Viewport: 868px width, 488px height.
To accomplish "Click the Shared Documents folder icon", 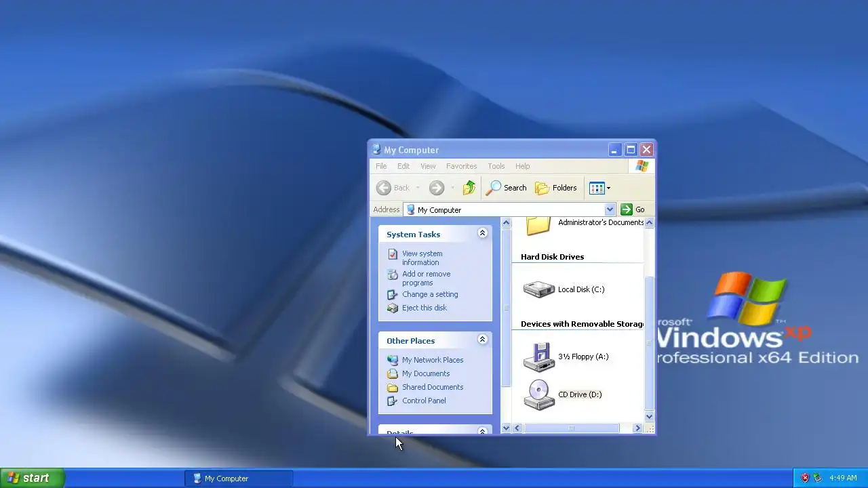I will [x=393, y=388].
